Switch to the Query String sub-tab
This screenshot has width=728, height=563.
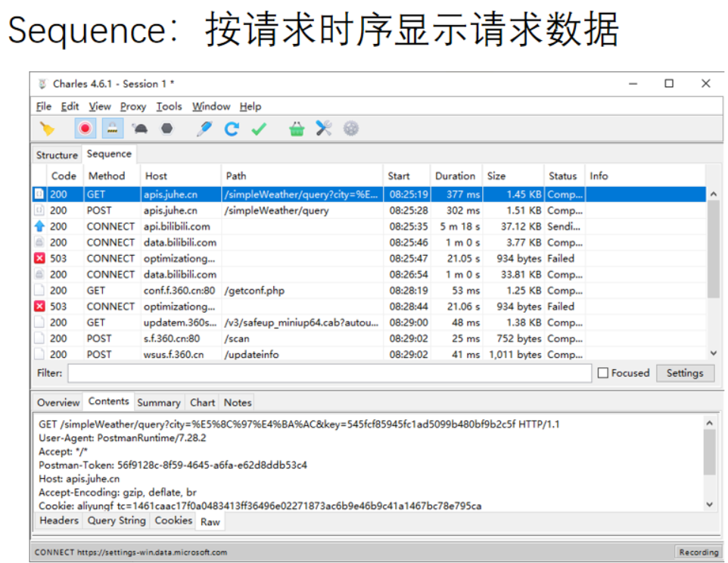(117, 521)
